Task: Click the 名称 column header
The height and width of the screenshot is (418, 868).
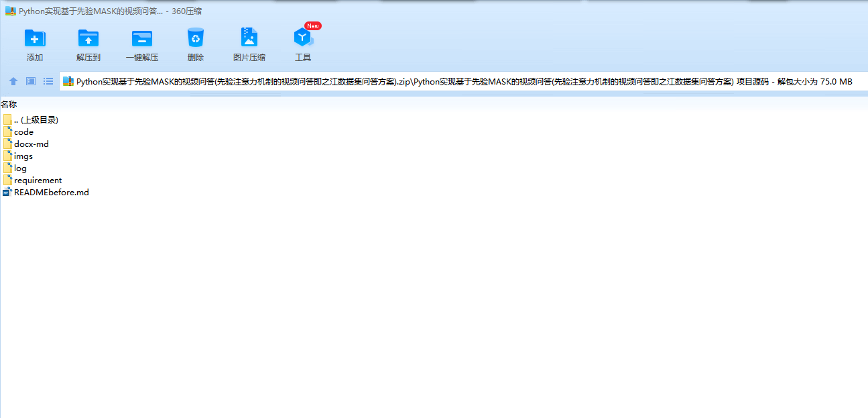Action: pos(9,104)
